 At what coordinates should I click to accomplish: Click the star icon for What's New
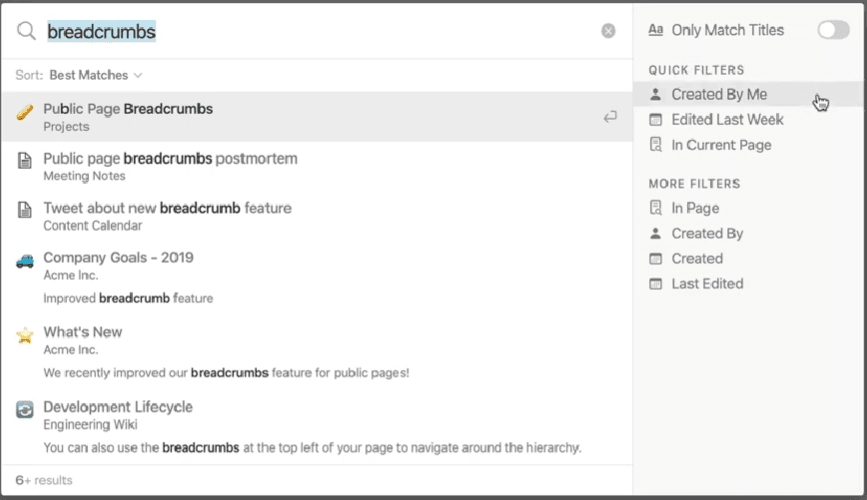click(x=25, y=335)
